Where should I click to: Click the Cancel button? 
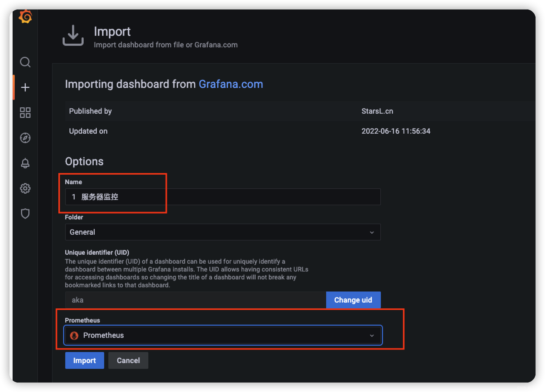[128, 360]
